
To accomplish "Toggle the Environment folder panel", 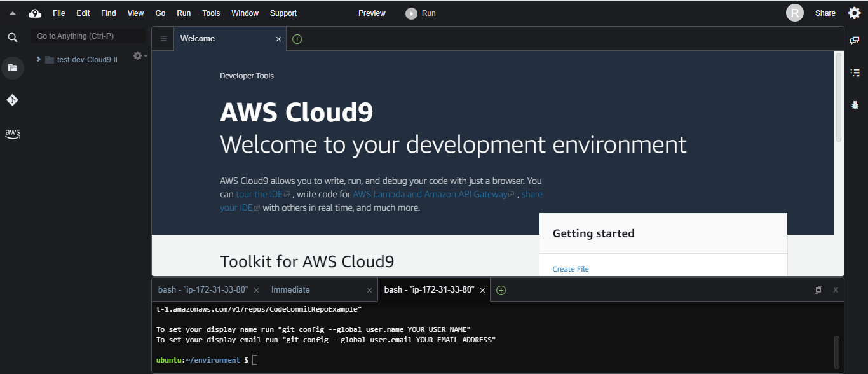I will (x=13, y=67).
